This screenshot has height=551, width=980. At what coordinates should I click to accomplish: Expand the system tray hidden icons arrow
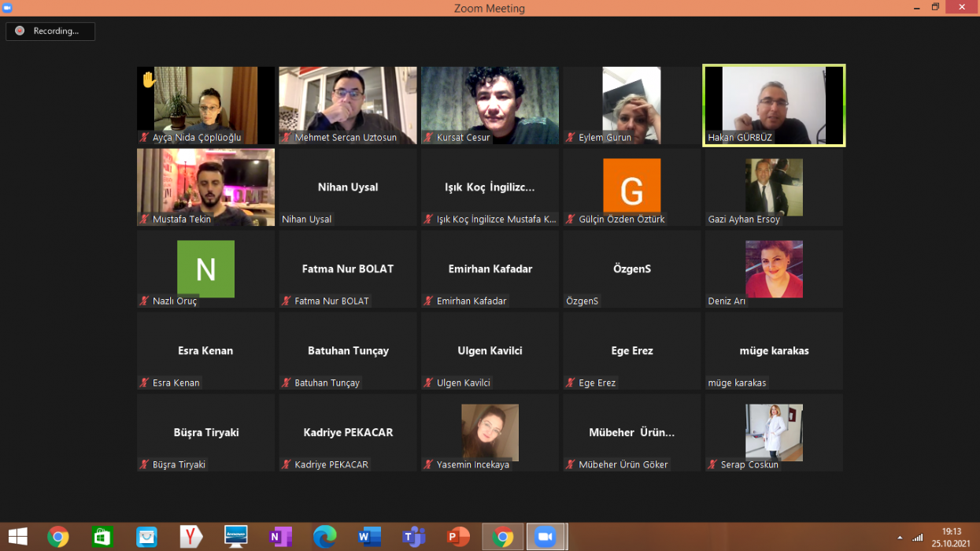click(x=900, y=538)
